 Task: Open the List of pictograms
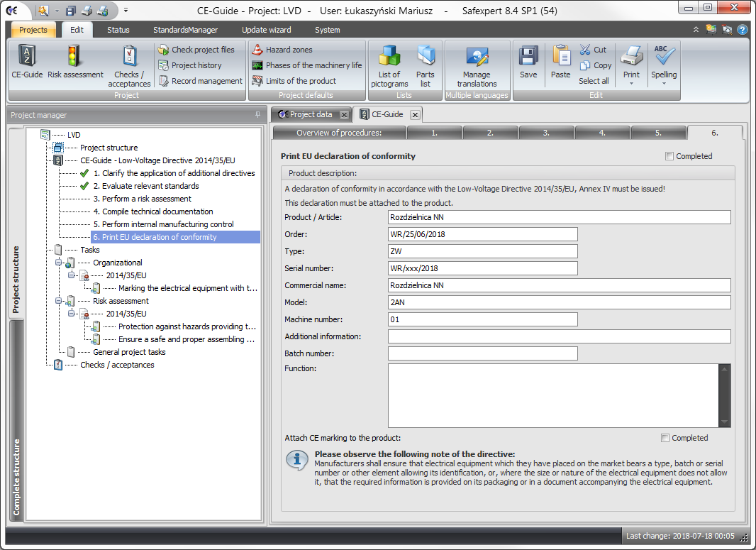coord(389,57)
